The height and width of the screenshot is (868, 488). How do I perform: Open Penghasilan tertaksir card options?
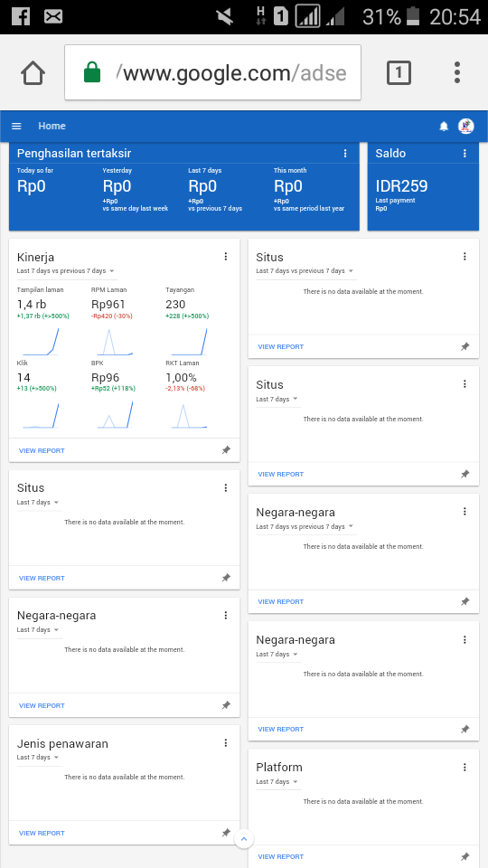click(345, 154)
